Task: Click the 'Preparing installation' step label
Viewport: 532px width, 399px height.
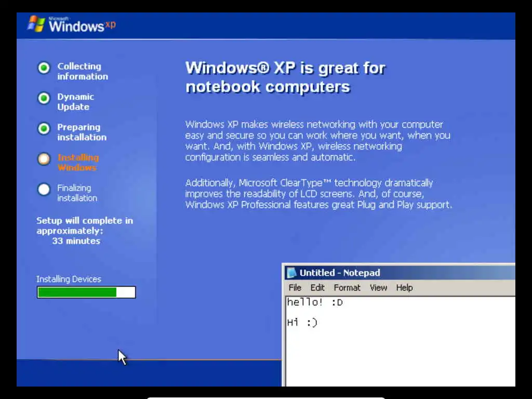Action: click(x=82, y=132)
